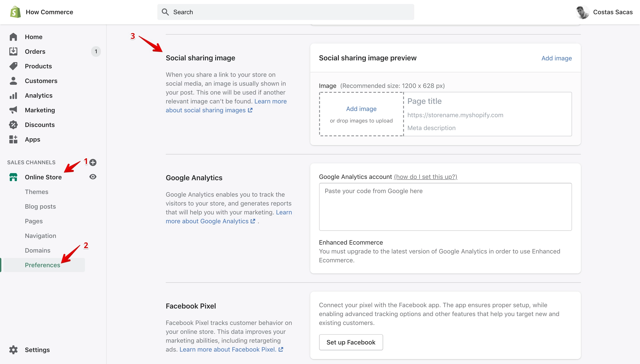The image size is (640, 364).
Task: Open Learn more about Facebook Pixel link
Action: pos(231,350)
